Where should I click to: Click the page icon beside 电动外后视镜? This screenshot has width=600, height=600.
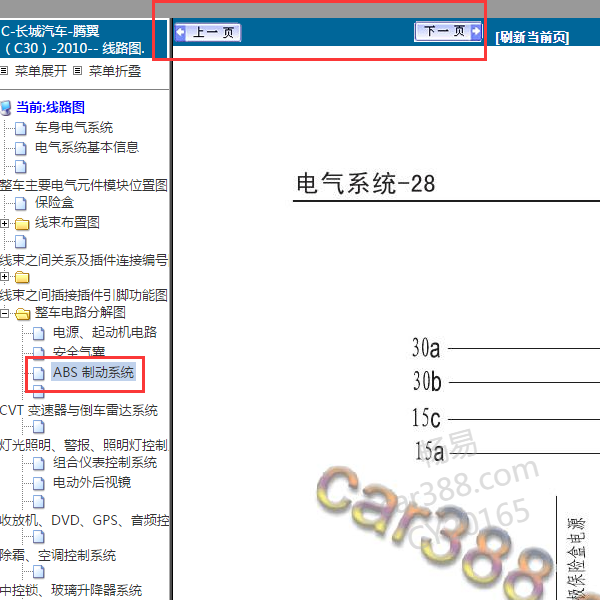pos(39,484)
